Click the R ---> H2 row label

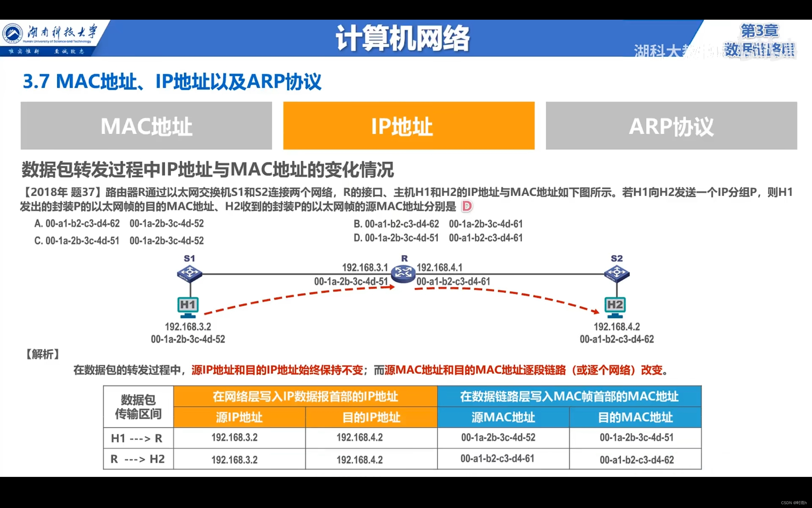pyautogui.click(x=138, y=459)
